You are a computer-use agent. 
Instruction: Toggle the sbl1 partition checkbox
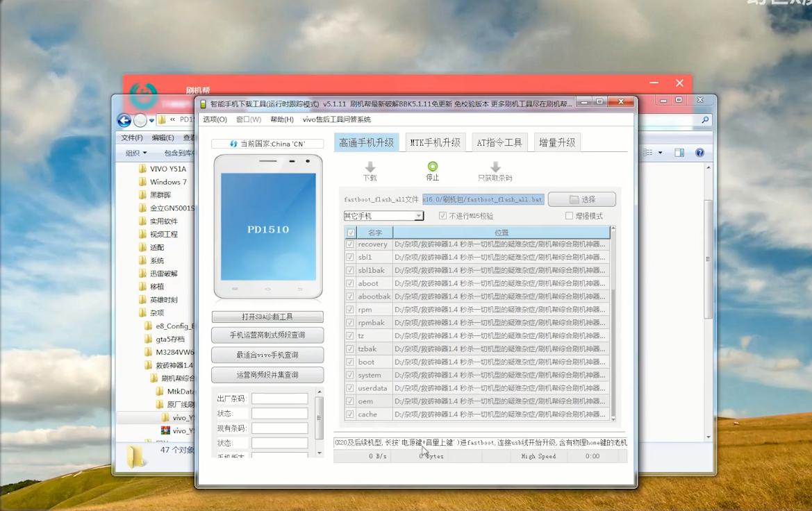[350, 257]
